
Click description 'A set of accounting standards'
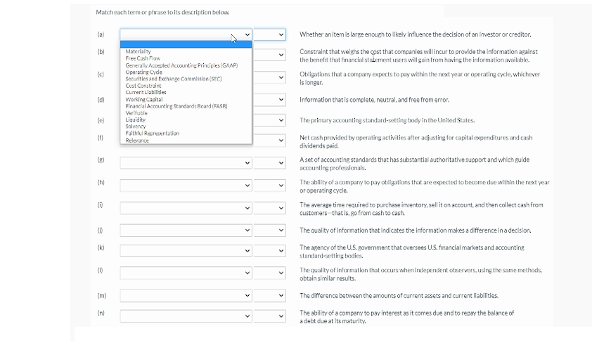click(415, 164)
